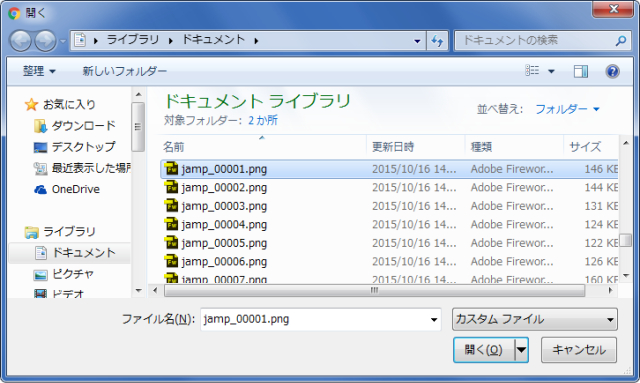The image size is (640, 383).
Task: Sort by サイズ column header
Action: [591, 147]
